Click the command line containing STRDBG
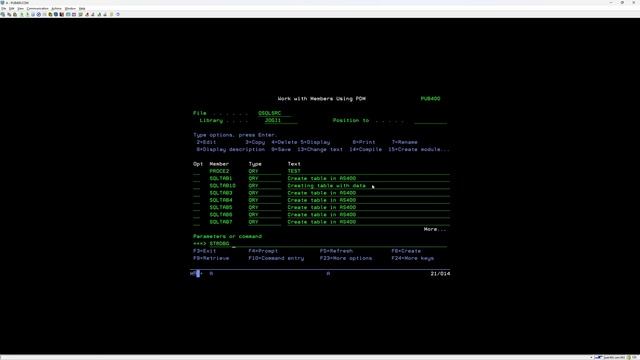This screenshot has height=360, width=640. (x=328, y=244)
